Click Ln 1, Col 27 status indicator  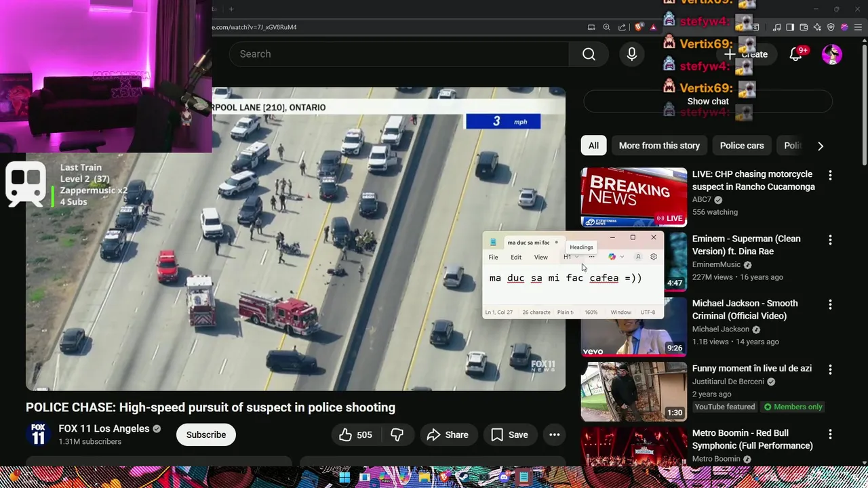click(498, 312)
